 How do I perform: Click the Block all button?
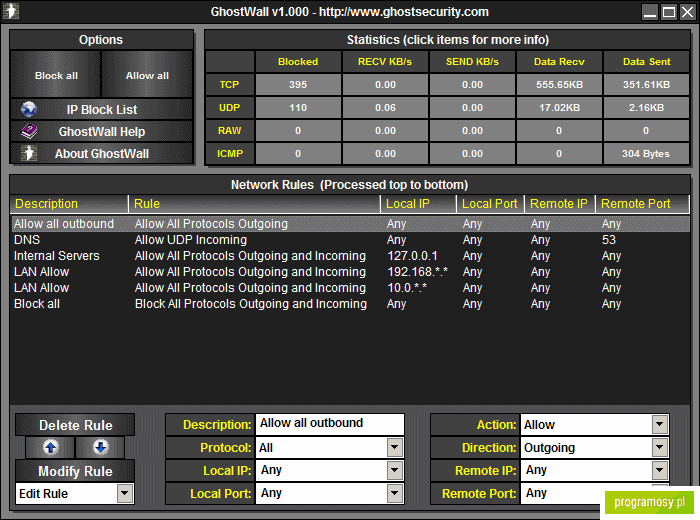coord(56,75)
